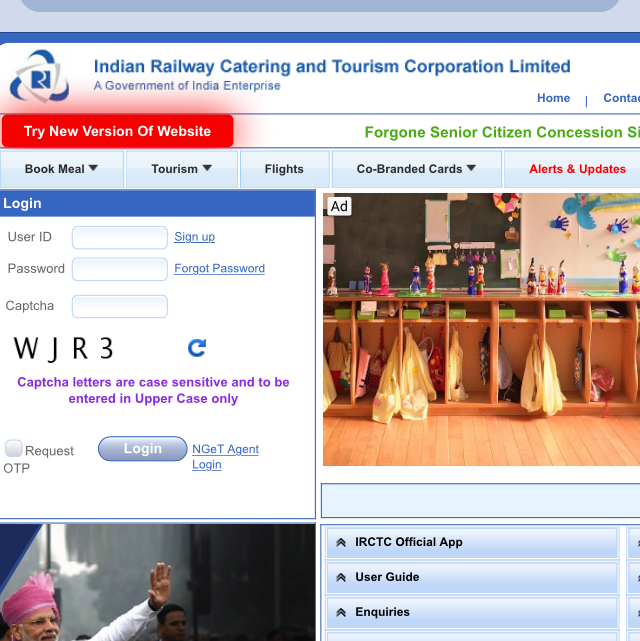The height and width of the screenshot is (641, 640).
Task: Expand the User Guide section
Action: pyautogui.click(x=472, y=577)
